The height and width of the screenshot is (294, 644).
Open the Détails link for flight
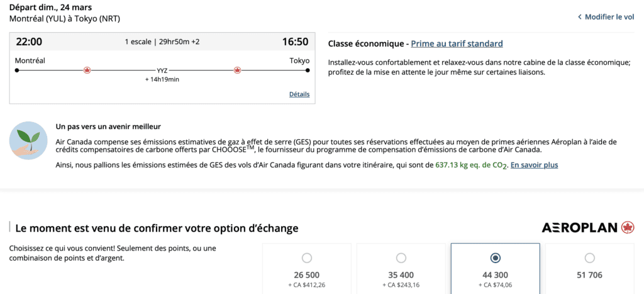299,94
